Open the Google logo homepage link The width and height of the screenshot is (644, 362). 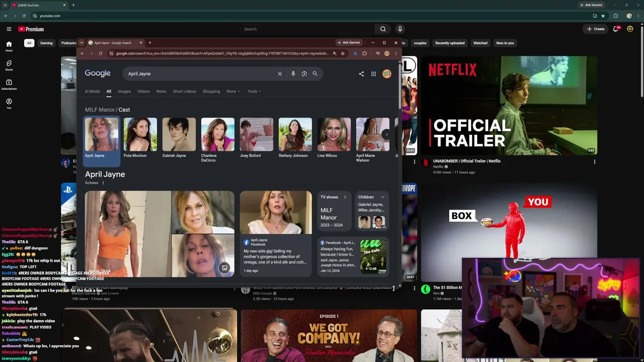[x=98, y=73]
